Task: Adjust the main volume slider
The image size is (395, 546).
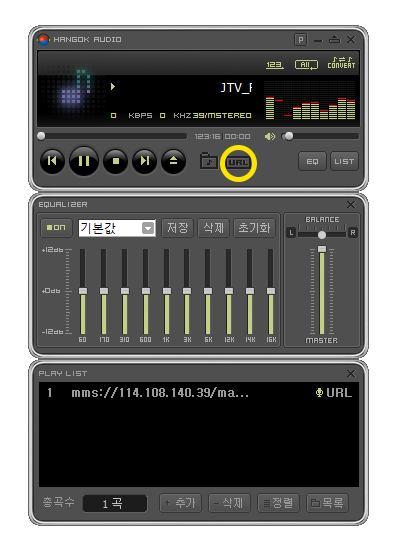Action: (x=320, y=136)
